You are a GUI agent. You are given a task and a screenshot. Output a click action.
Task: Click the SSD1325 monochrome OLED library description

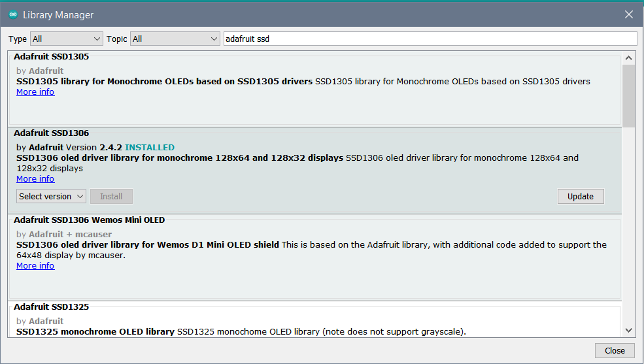[241, 331]
